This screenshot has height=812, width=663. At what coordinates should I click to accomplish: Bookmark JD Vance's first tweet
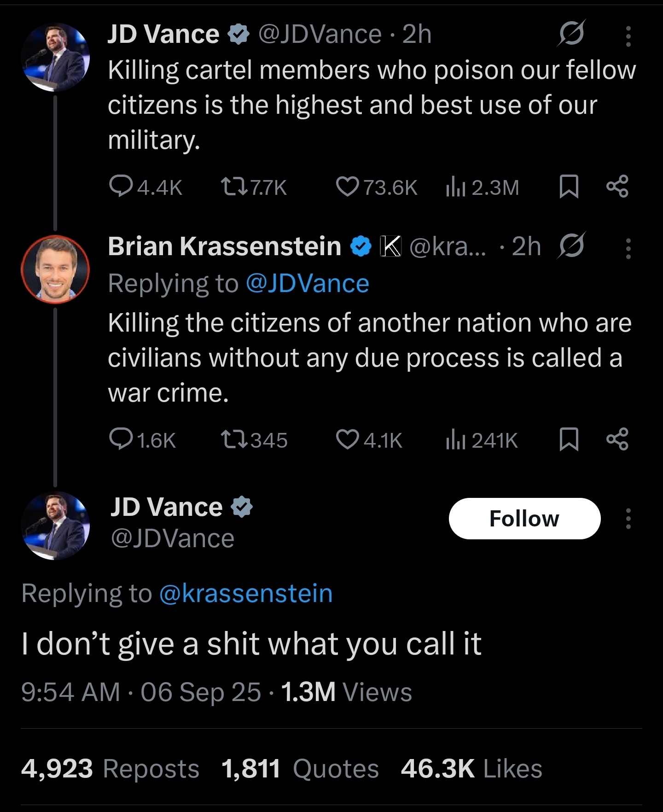(569, 187)
